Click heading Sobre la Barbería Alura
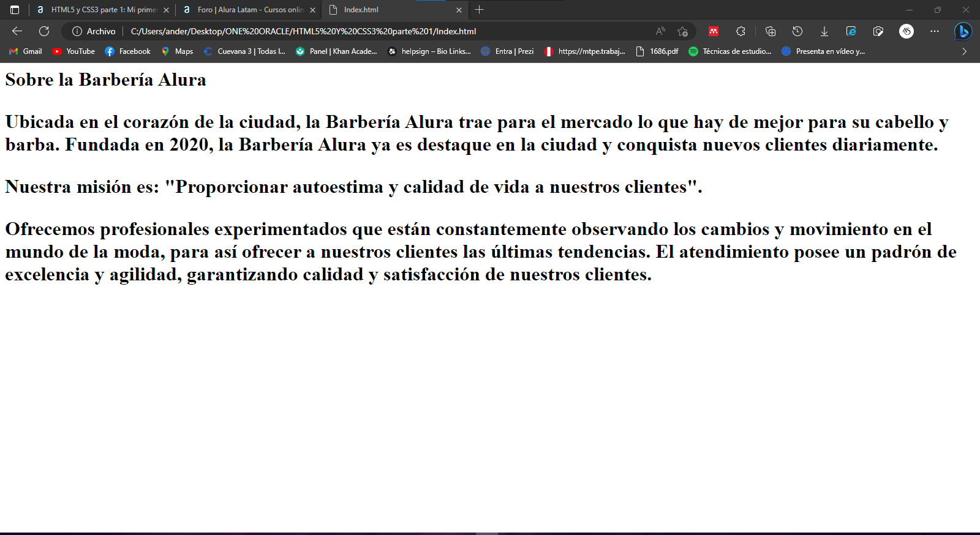 tap(105, 80)
